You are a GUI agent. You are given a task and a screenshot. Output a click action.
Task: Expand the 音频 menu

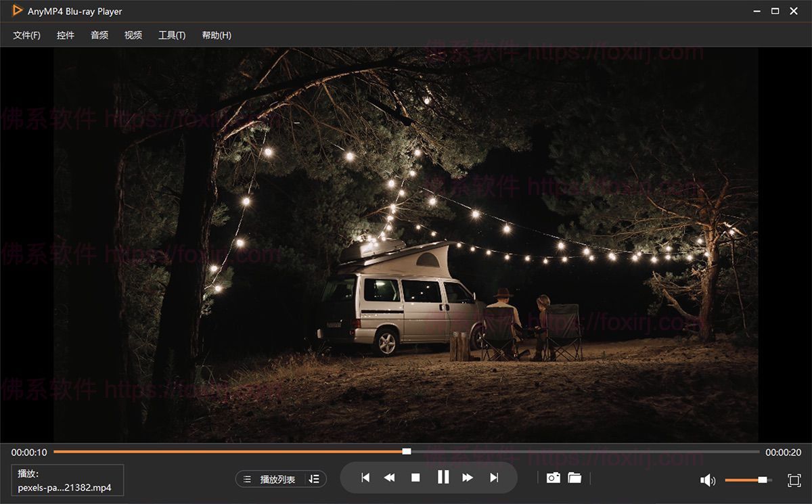pyautogui.click(x=99, y=35)
